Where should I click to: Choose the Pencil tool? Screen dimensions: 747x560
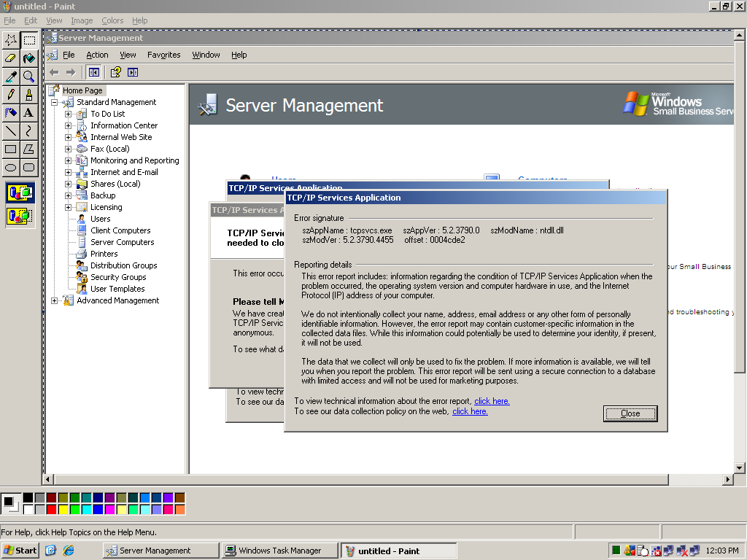[10, 94]
